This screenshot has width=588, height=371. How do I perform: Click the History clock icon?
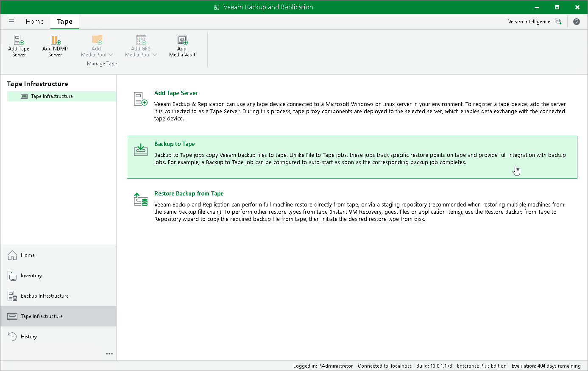(12, 337)
